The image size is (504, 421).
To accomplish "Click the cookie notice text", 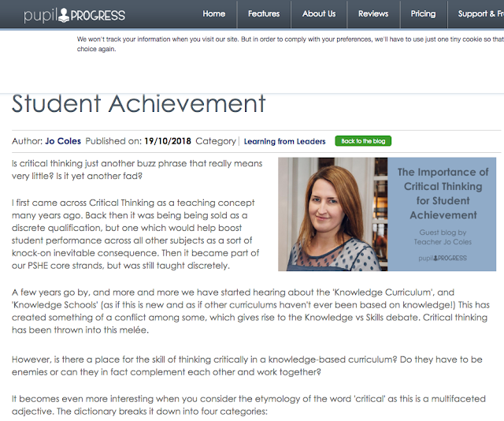I will click(291, 44).
